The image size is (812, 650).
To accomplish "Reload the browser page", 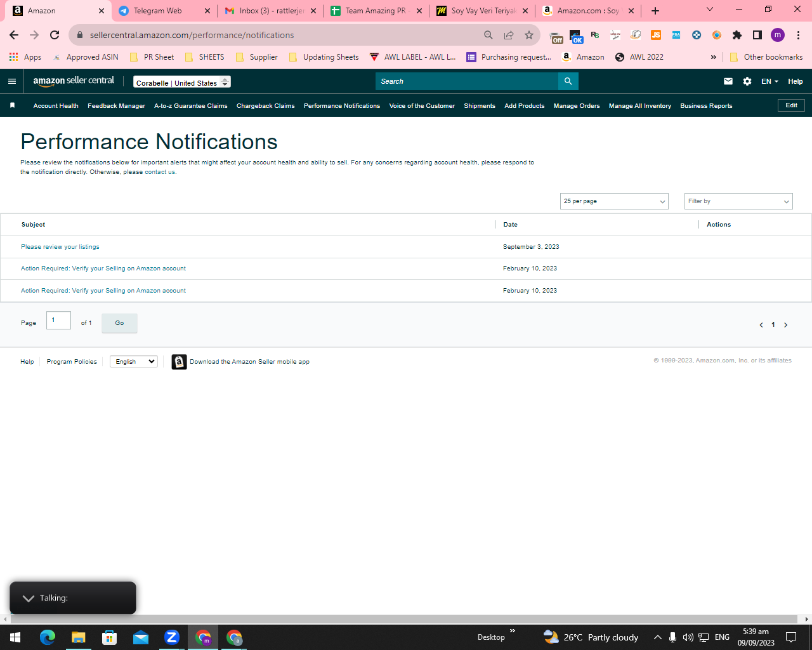I will click(55, 35).
